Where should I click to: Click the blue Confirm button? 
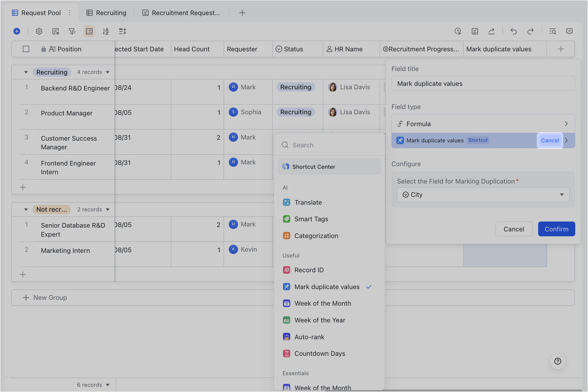click(556, 229)
